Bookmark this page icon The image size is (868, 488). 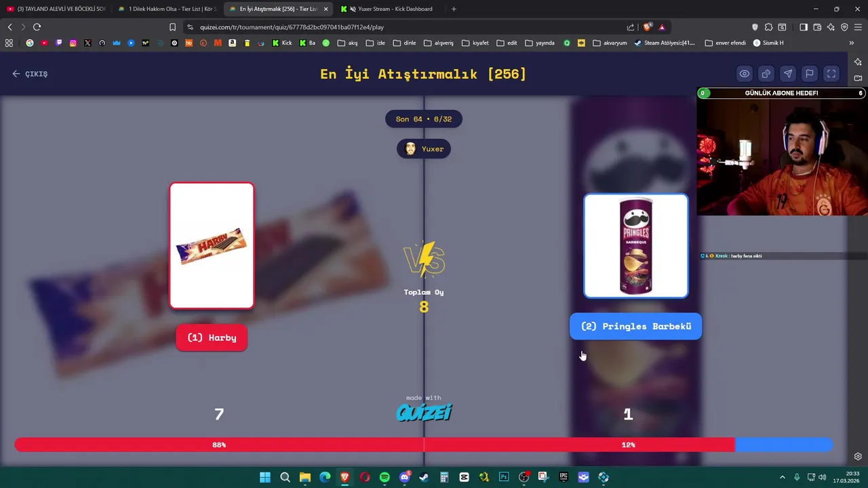(x=172, y=27)
